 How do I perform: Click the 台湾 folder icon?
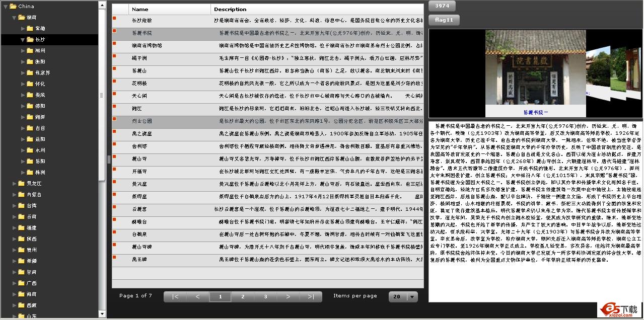coord(21,205)
